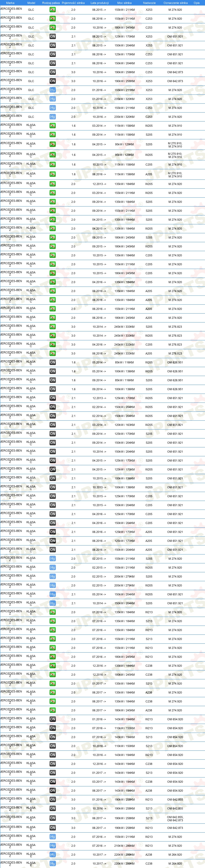Click PB icon in Klasa C 1.6 A205 row
This screenshot has height=868, width=205.
(x=52, y=174)
